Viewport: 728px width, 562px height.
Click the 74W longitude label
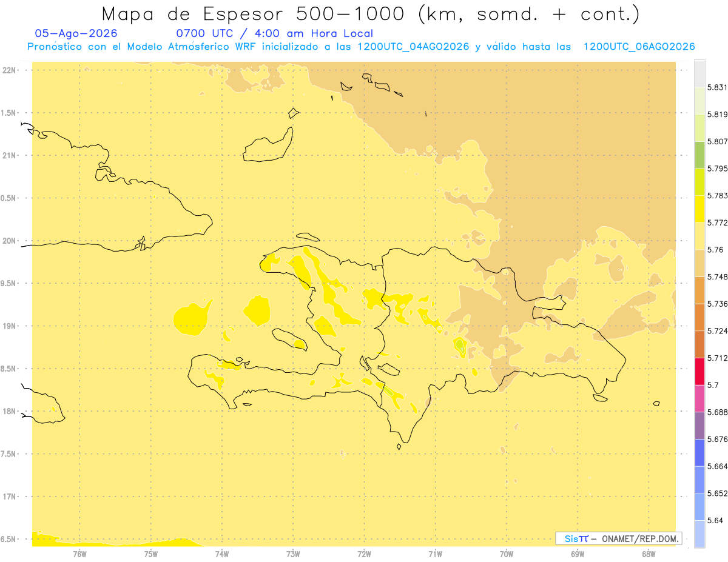click(222, 554)
